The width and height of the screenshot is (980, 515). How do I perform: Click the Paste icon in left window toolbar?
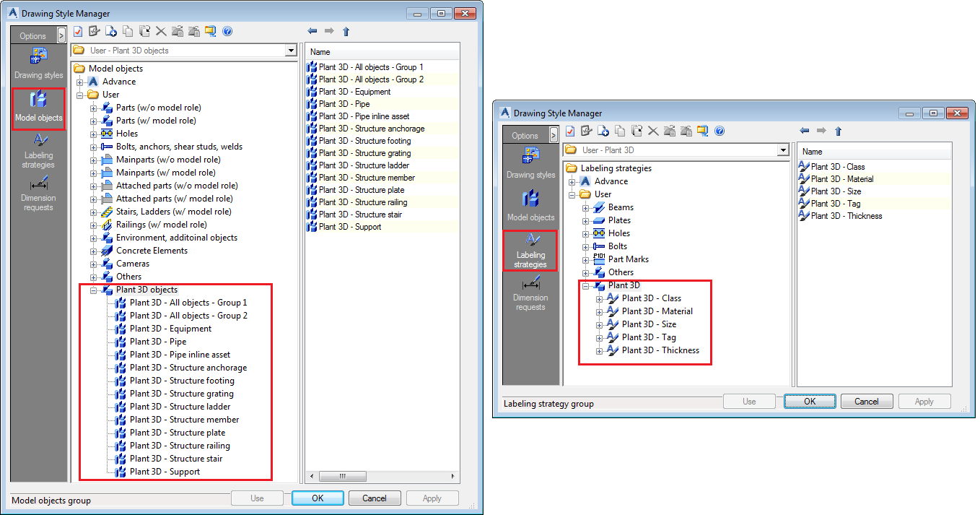(x=144, y=31)
